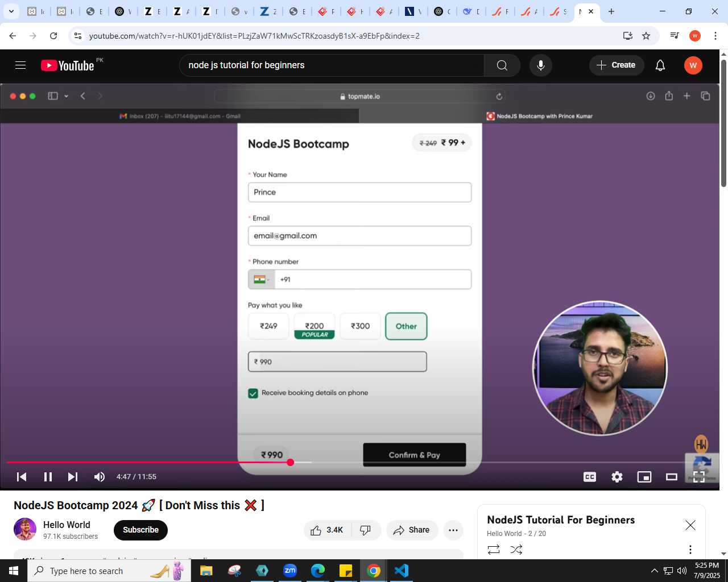Go back in browser history
This screenshot has height=582, width=728.
(x=13, y=36)
